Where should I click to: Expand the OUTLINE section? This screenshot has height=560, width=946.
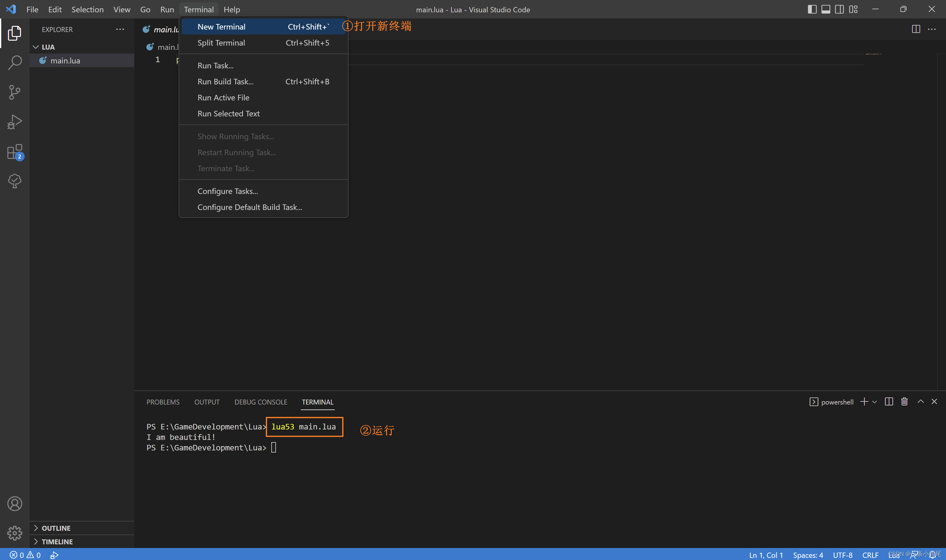click(56, 528)
